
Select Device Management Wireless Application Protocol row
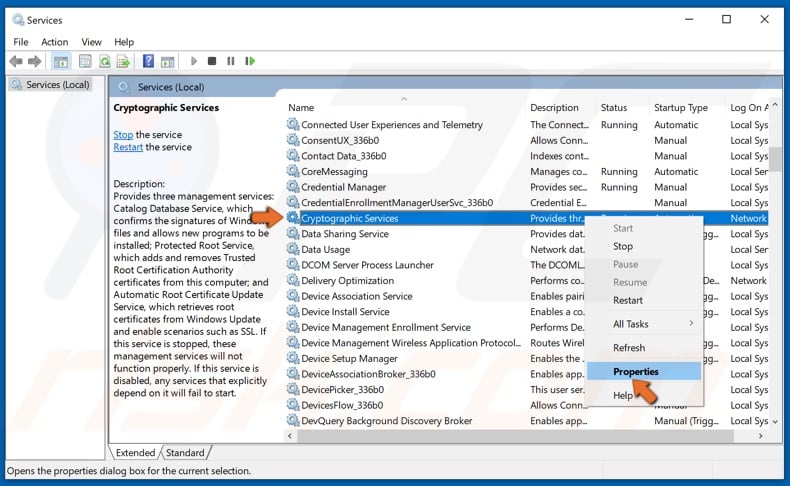pyautogui.click(x=411, y=343)
